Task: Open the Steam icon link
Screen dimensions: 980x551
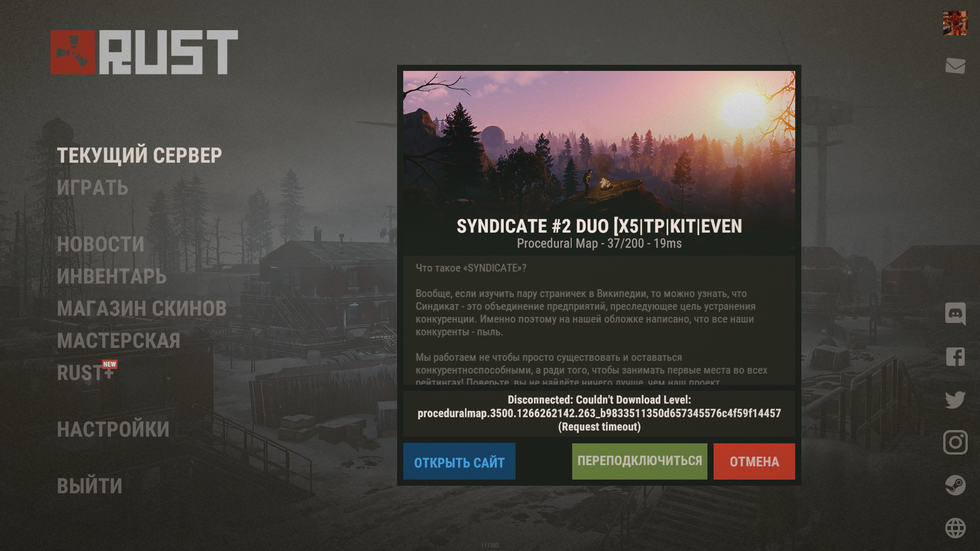Action: pos(955,485)
